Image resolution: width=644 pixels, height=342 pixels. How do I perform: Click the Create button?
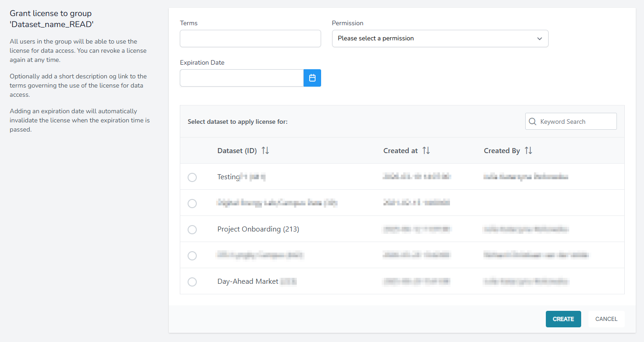[563, 319]
